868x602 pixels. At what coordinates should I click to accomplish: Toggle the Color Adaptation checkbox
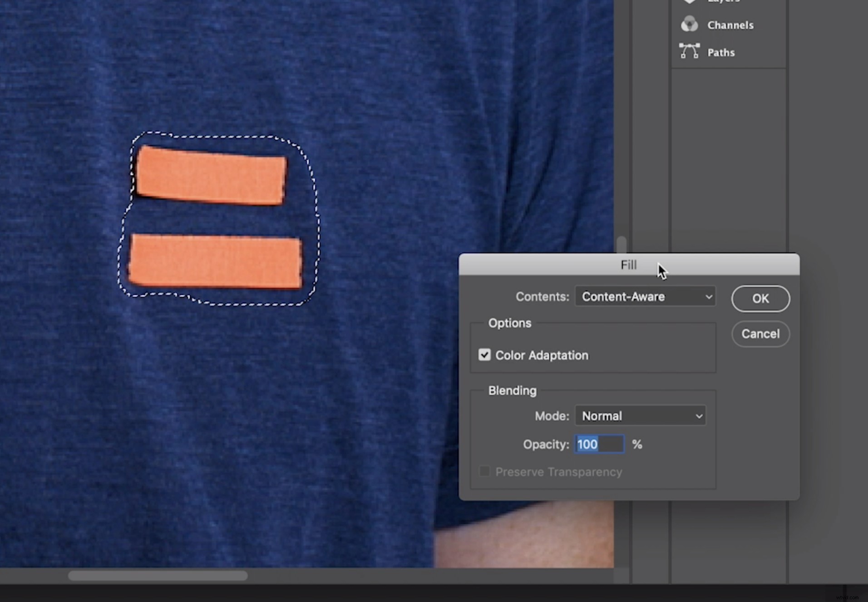484,355
